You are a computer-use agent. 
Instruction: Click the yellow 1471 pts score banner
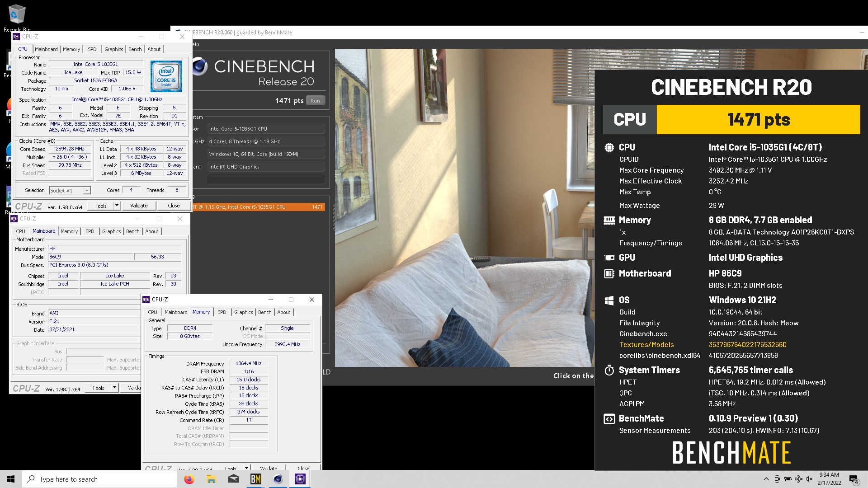[x=758, y=120]
